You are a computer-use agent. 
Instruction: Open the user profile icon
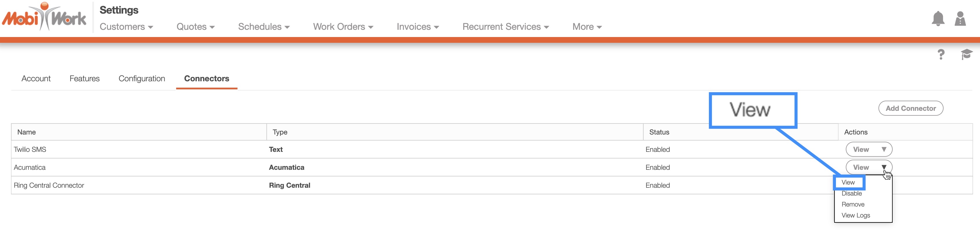[960, 18]
